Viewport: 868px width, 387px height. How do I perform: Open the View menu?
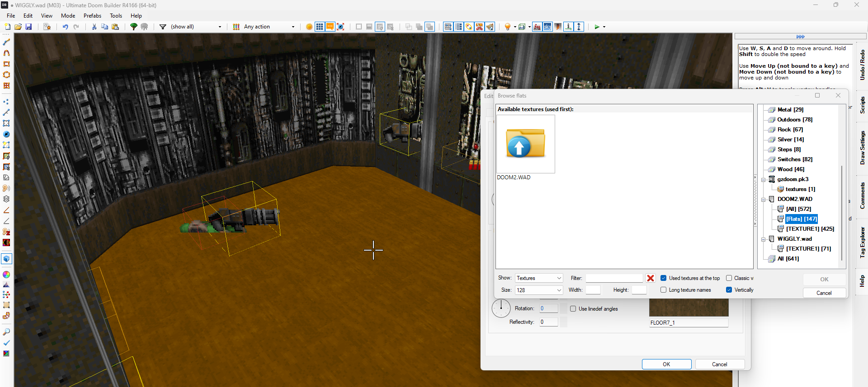47,15
